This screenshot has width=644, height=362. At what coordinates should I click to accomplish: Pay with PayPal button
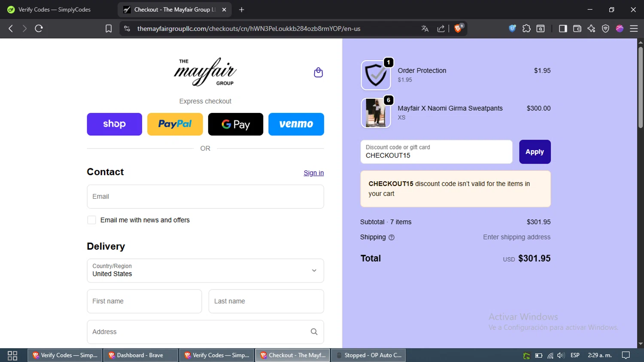pos(175,124)
